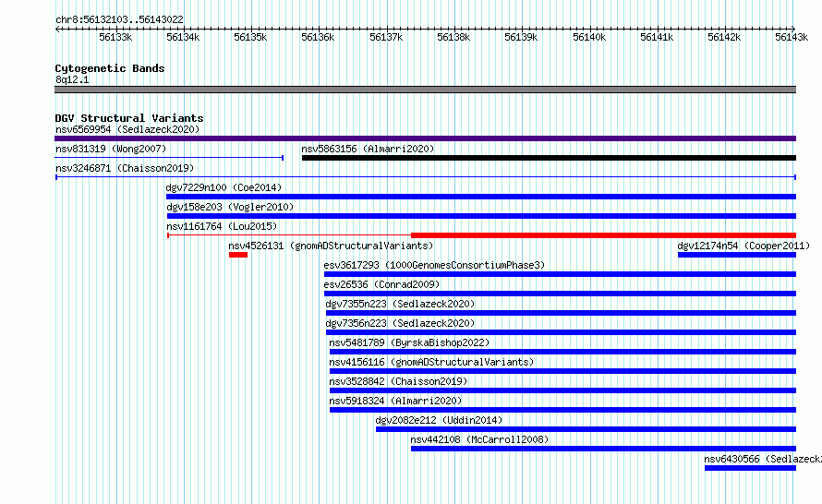Select the blue dgv12174n54 bar
The image size is (822, 504).
(x=737, y=255)
